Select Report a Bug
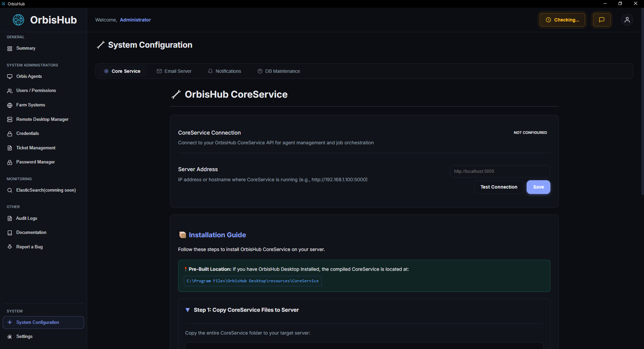The image size is (644, 349). [x=30, y=247]
